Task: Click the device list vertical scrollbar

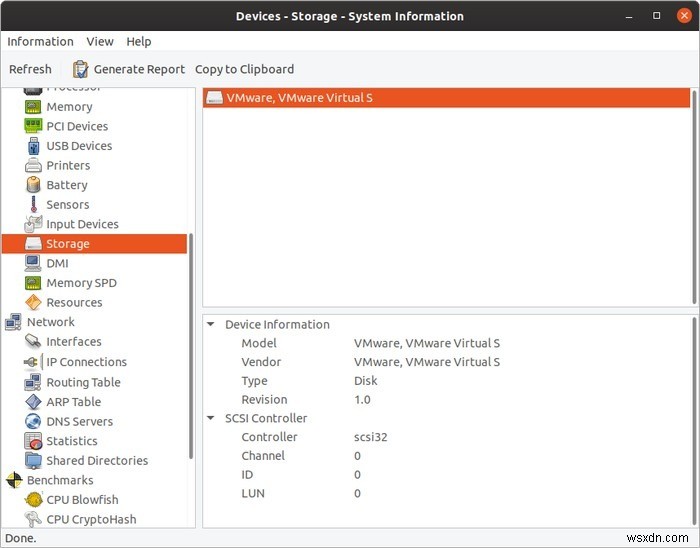Action: click(x=694, y=196)
